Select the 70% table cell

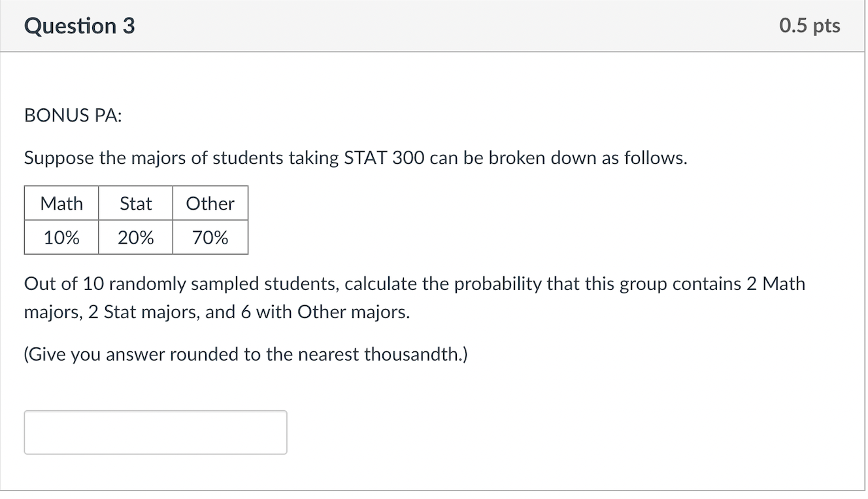point(210,237)
